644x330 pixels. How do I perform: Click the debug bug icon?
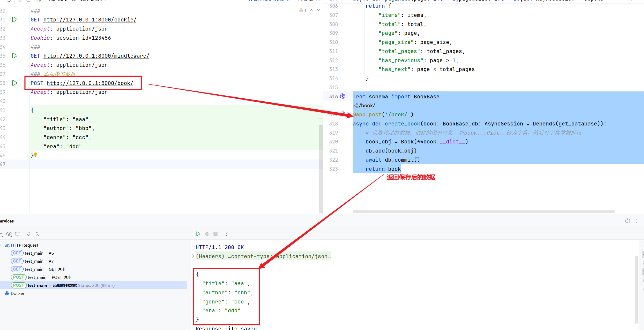(x=207, y=234)
